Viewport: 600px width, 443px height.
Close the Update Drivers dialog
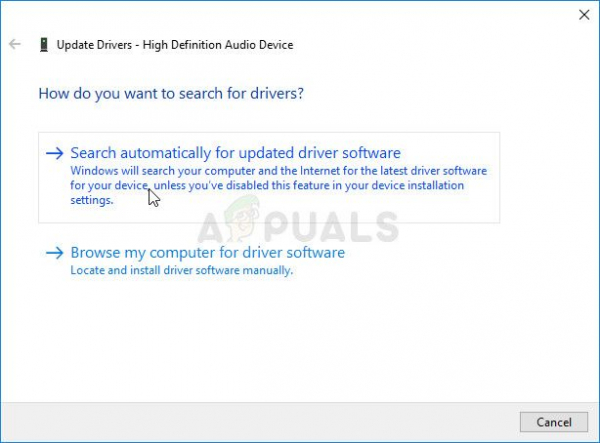(584, 15)
